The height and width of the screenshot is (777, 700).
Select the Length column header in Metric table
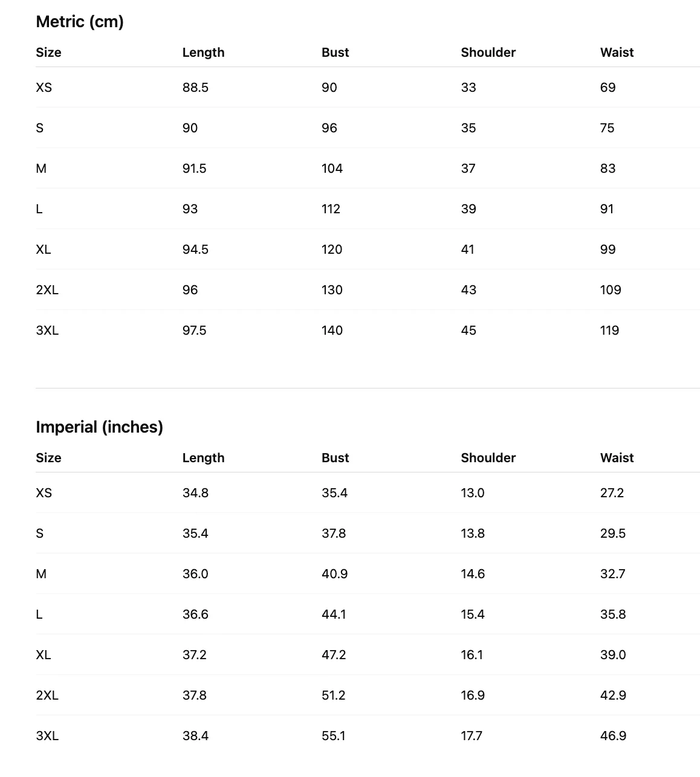click(x=203, y=53)
